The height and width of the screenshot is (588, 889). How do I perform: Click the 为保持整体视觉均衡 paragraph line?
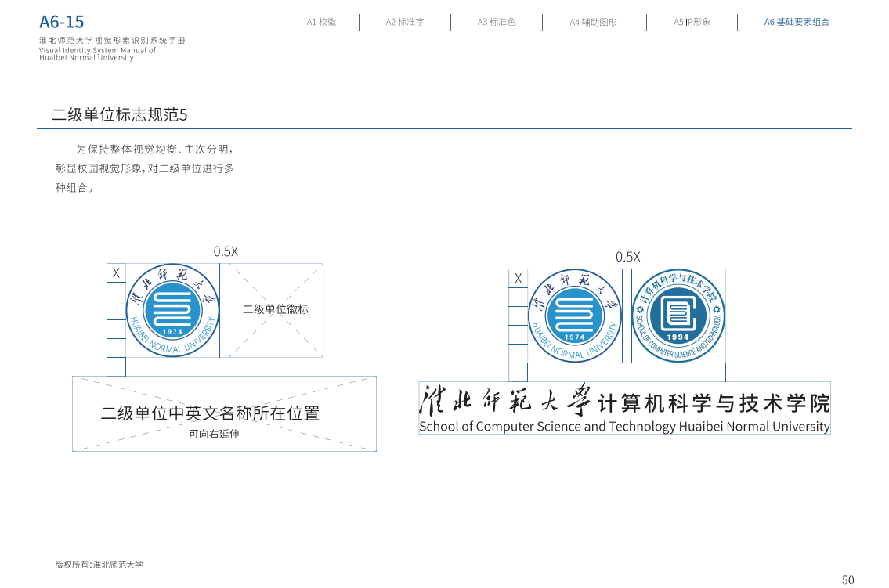coord(155,149)
